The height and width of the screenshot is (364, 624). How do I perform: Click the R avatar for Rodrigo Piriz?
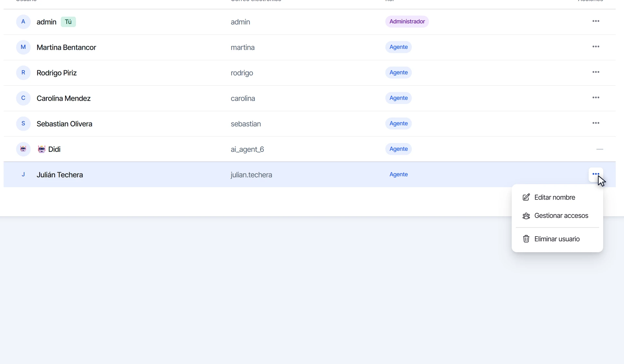pyautogui.click(x=23, y=72)
